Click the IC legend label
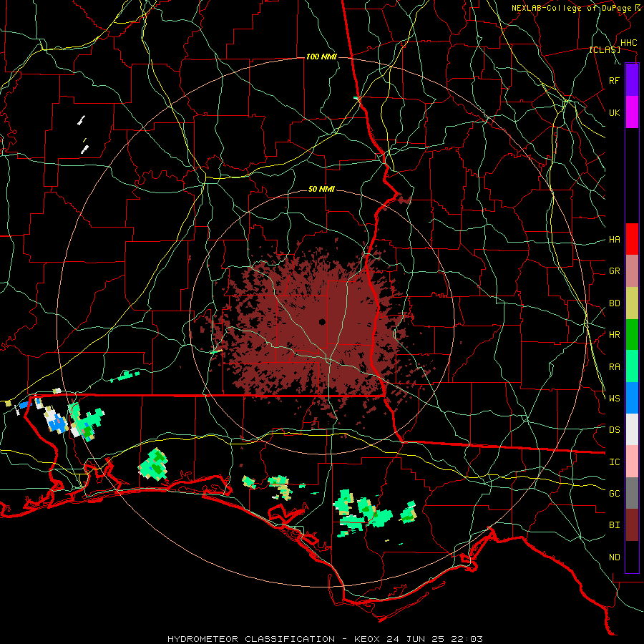 614,462
